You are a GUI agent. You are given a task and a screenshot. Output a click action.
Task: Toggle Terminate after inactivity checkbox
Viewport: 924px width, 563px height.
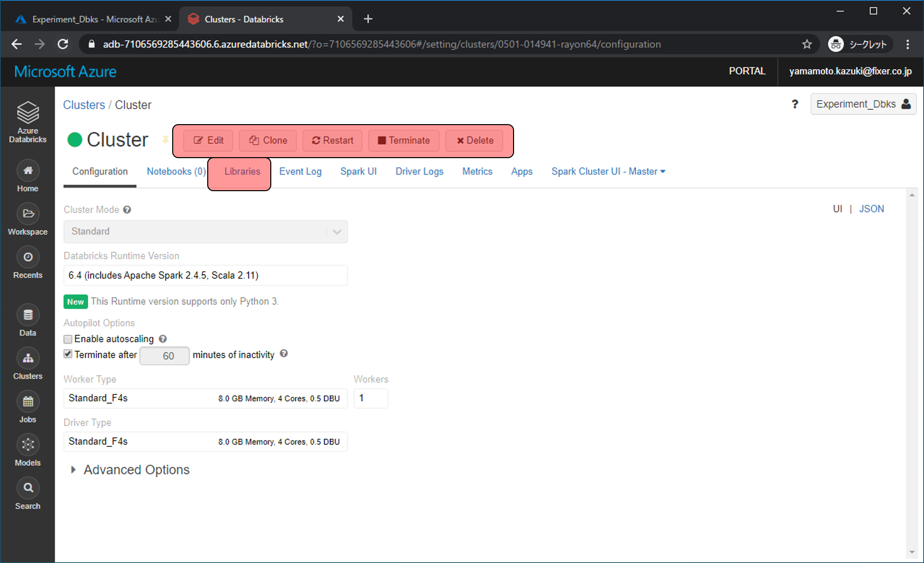[68, 354]
